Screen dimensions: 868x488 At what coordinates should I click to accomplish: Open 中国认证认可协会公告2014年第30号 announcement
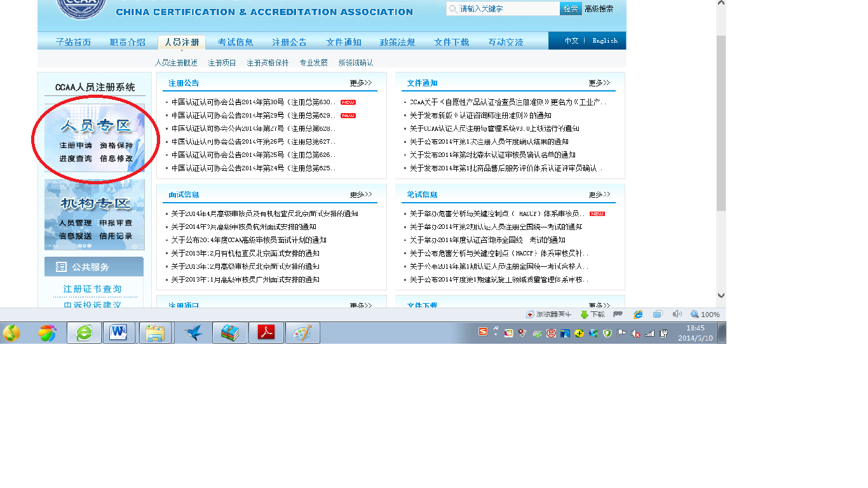click(254, 102)
